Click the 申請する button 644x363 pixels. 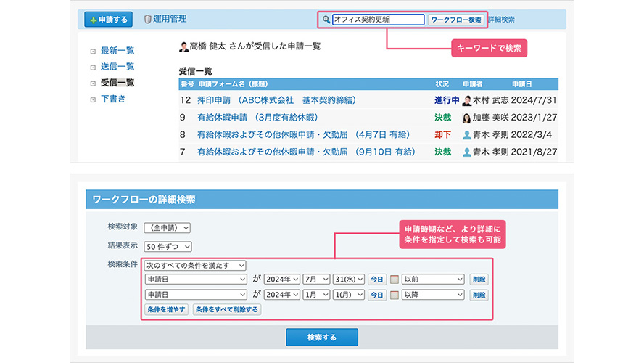tap(109, 20)
